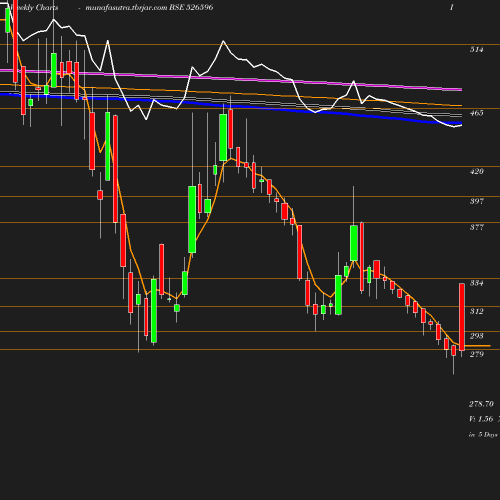Select the 514 price level label
The image size is (500, 500).
pos(476,50)
